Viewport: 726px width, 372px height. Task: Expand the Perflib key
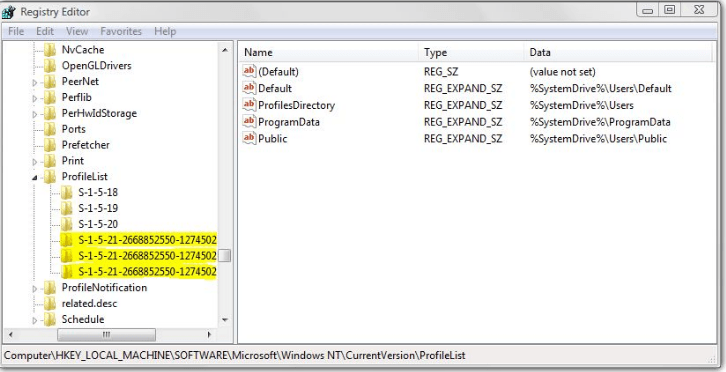[x=35, y=98]
